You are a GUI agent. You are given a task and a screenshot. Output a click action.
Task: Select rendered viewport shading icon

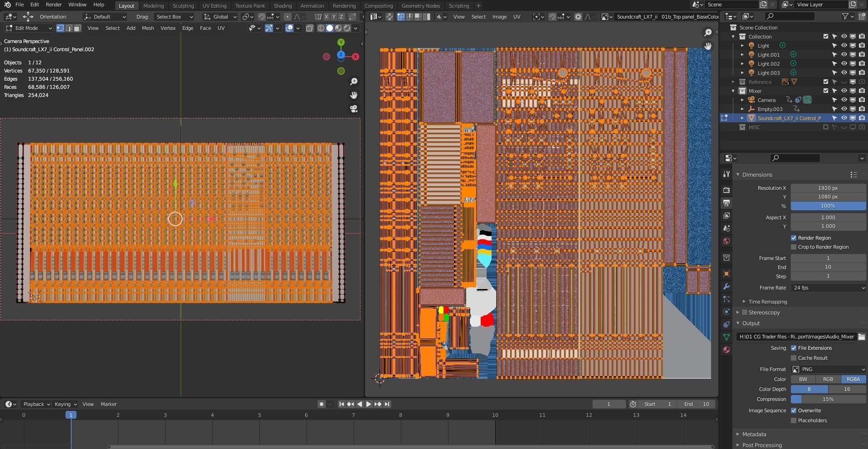[347, 28]
